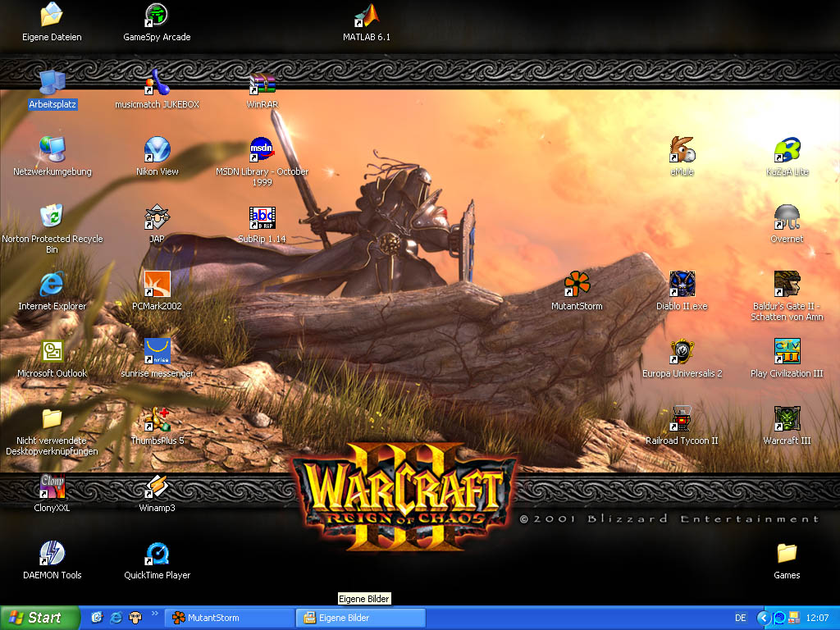
Task: Open the eMule shortcut
Action: [x=682, y=149]
